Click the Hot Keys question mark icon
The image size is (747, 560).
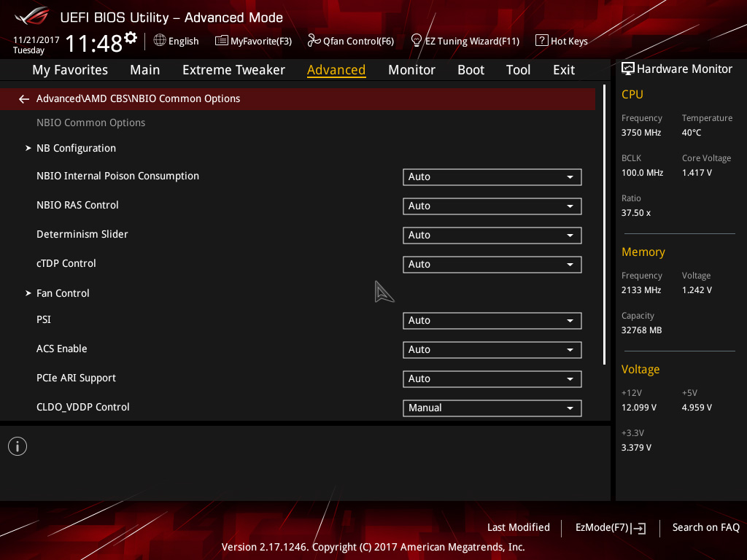[x=542, y=41]
